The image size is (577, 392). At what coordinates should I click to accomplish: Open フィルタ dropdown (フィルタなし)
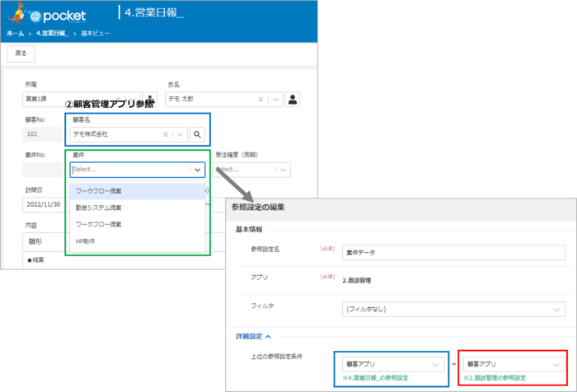[x=453, y=310]
